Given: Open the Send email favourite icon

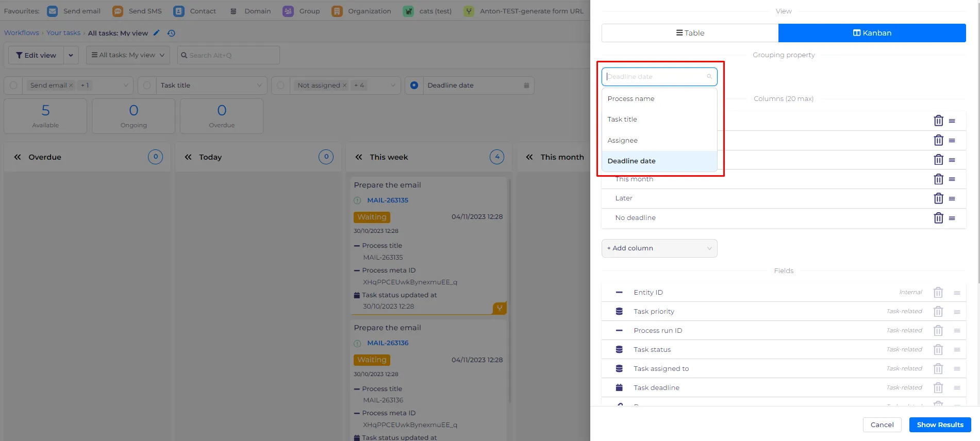Looking at the screenshot, I should tap(52, 11).
